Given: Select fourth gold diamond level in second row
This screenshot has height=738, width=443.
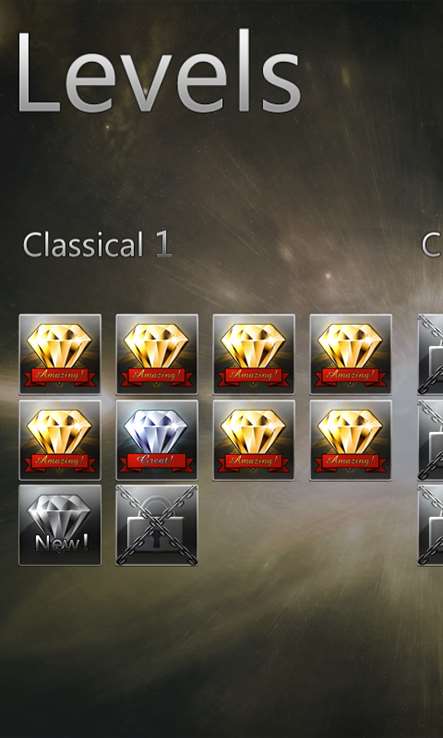Looking at the screenshot, I should pos(351,440).
